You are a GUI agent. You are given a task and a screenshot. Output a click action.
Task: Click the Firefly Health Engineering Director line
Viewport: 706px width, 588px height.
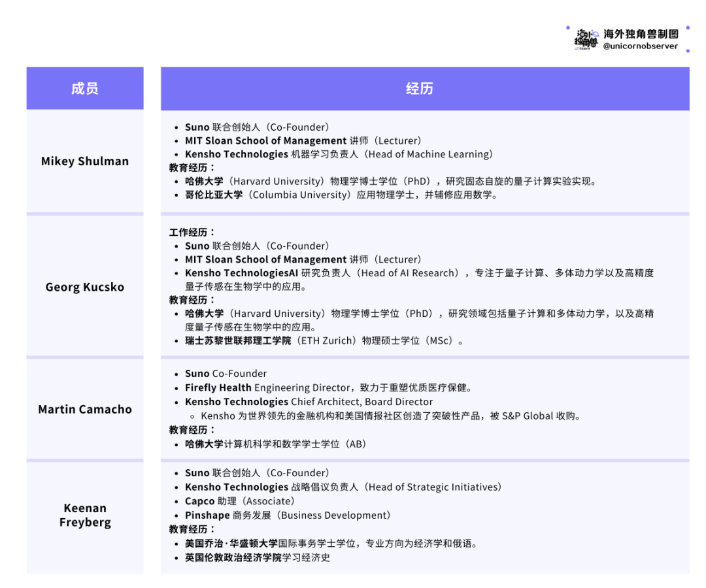(x=328, y=388)
